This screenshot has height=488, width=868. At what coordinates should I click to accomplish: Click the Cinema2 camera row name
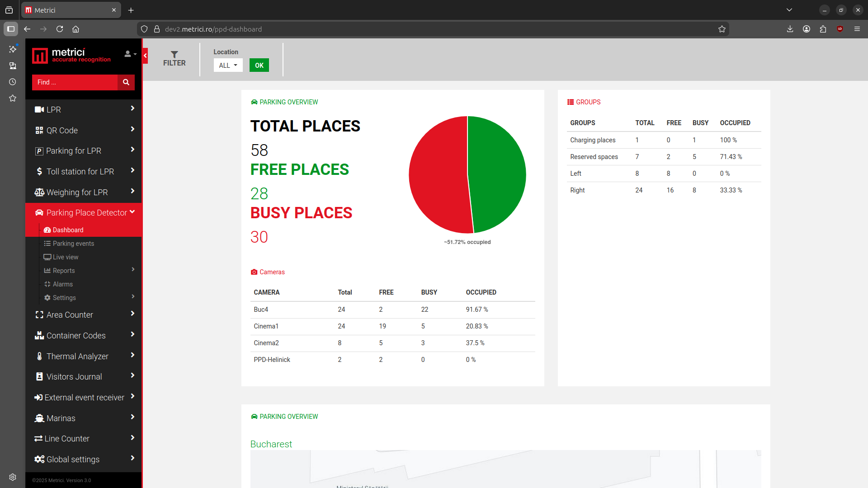[x=266, y=343]
